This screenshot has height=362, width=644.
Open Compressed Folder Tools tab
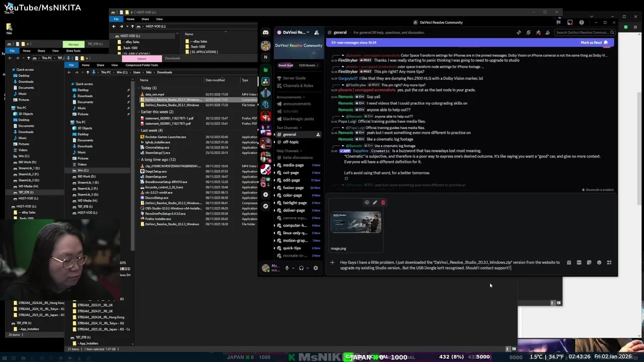(142, 65)
